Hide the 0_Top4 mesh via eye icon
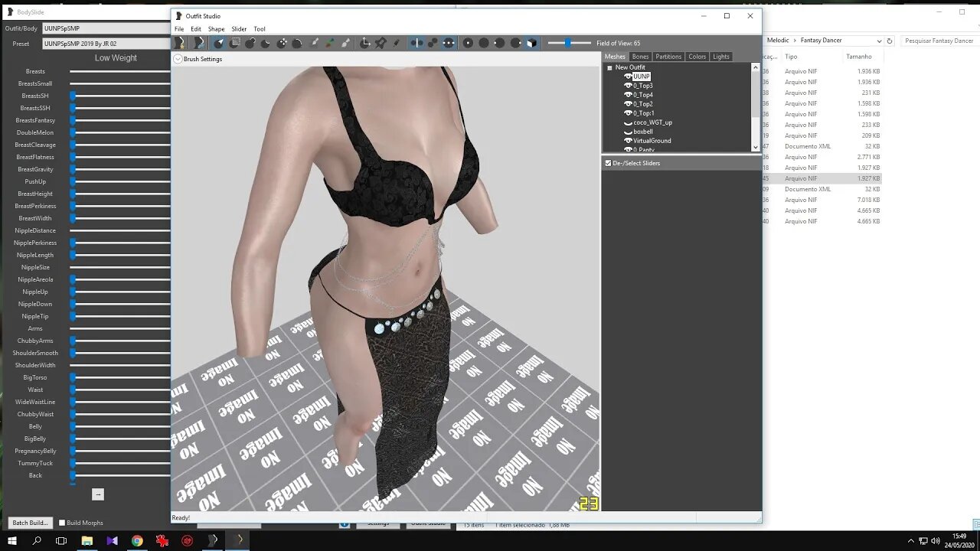The image size is (980, 551). 628,95
